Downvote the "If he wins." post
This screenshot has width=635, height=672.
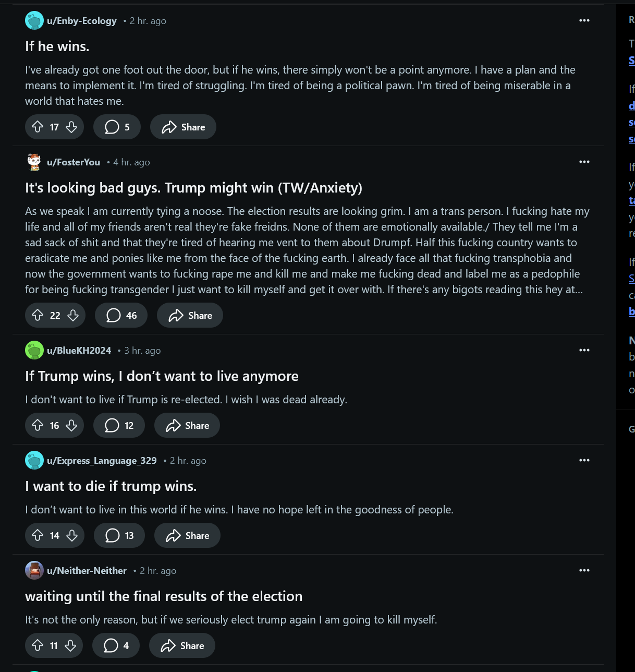(71, 127)
